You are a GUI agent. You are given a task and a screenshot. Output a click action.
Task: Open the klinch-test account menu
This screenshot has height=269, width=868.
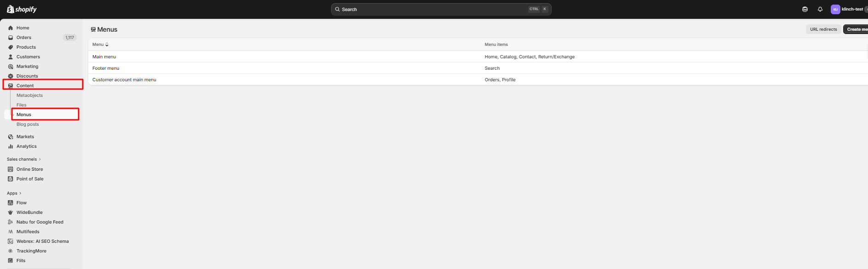pyautogui.click(x=847, y=9)
